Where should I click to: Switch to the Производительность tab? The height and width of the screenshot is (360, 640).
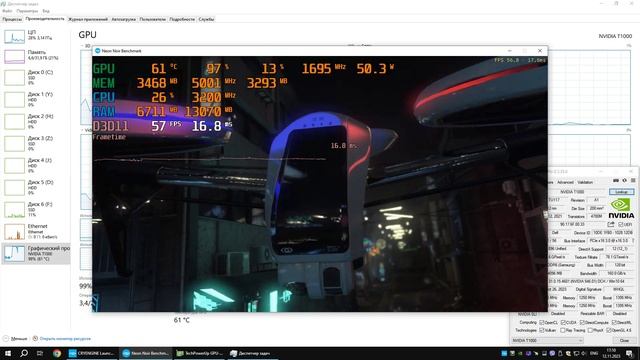click(45, 19)
